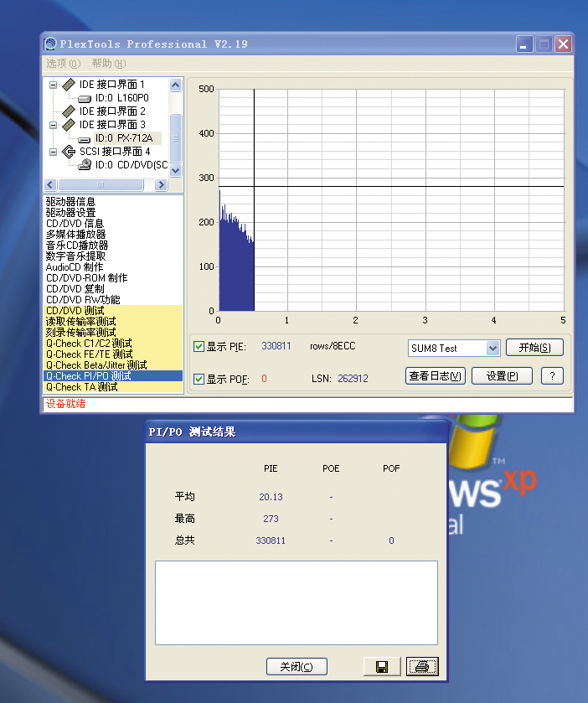This screenshot has width=588, height=703.
Task: Click the 设备就绪 status text
Action: (66, 404)
